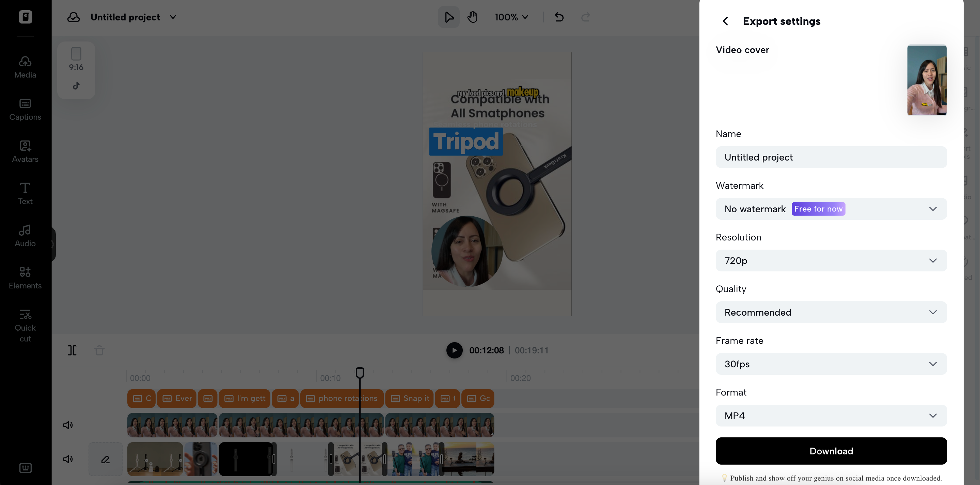Click the undo arrow icon
This screenshot has width=980, height=485.
click(559, 17)
